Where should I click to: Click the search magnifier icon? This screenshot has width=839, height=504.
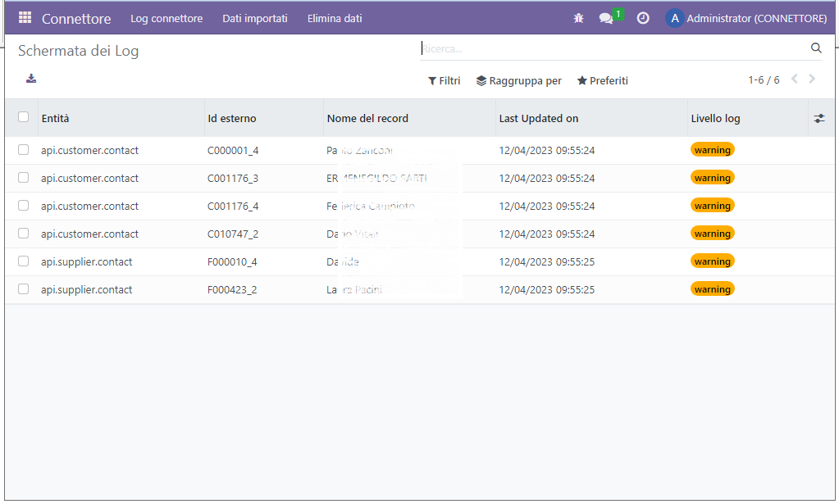[x=816, y=48]
